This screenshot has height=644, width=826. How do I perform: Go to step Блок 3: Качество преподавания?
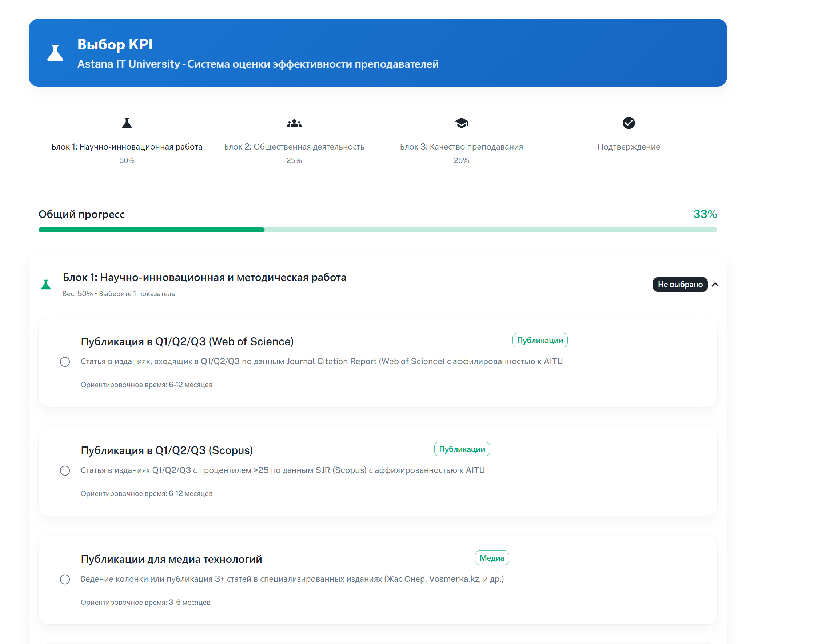462,147
